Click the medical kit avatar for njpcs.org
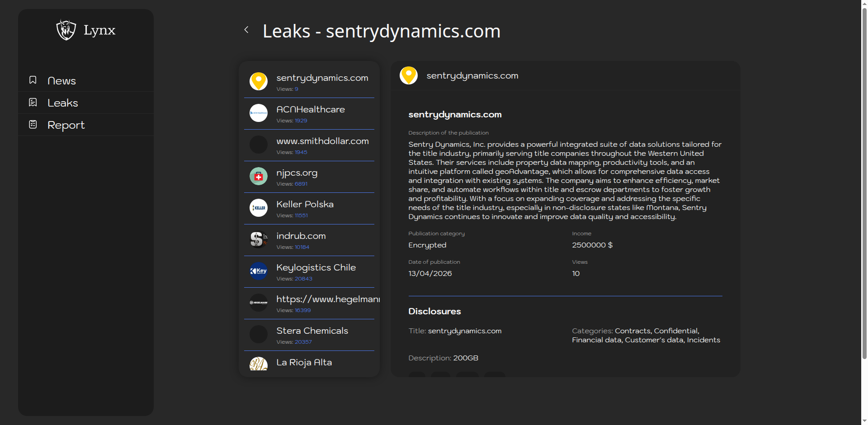 click(259, 176)
